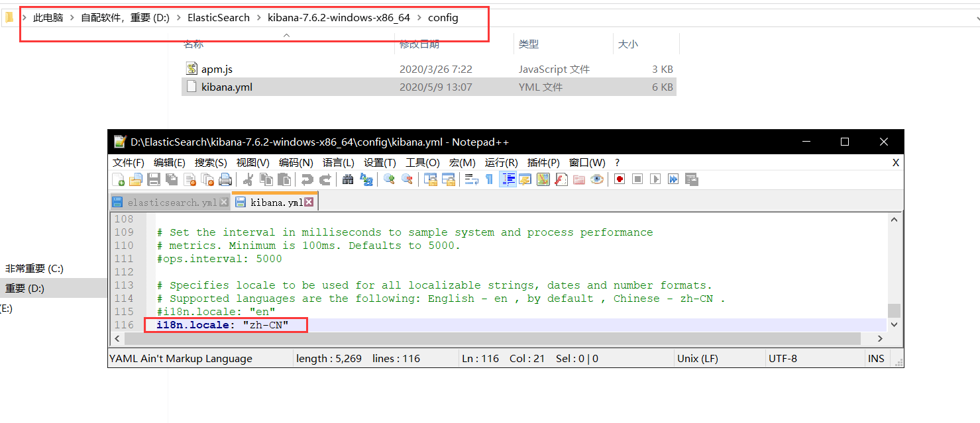Start macro recording with red dot
Viewport: 980px width, 423px height.
(620, 179)
